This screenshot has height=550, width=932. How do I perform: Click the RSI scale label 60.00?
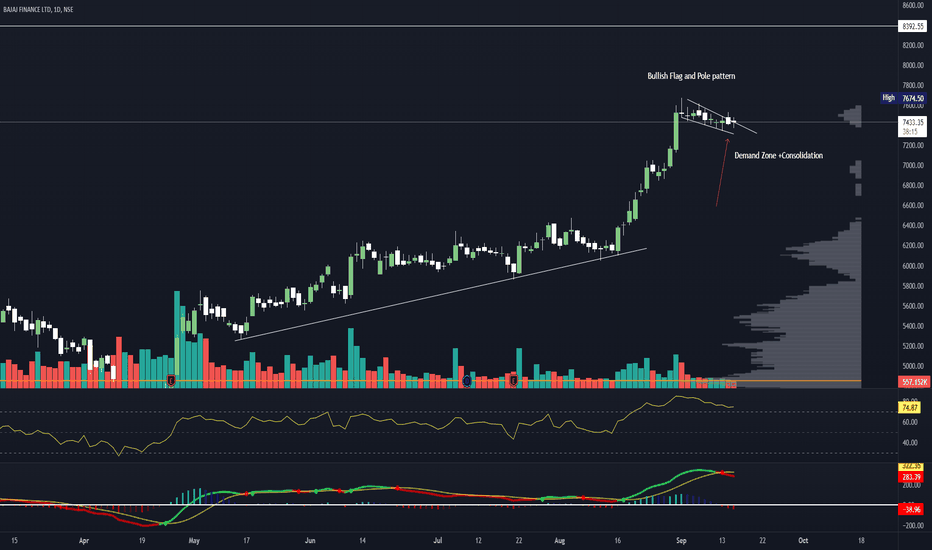[910, 422]
